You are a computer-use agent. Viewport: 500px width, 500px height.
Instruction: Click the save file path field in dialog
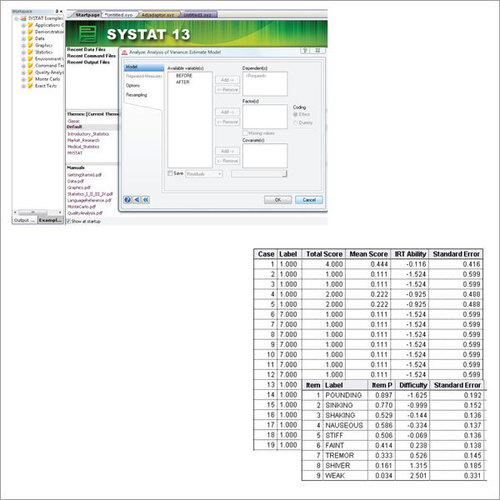coord(259,174)
